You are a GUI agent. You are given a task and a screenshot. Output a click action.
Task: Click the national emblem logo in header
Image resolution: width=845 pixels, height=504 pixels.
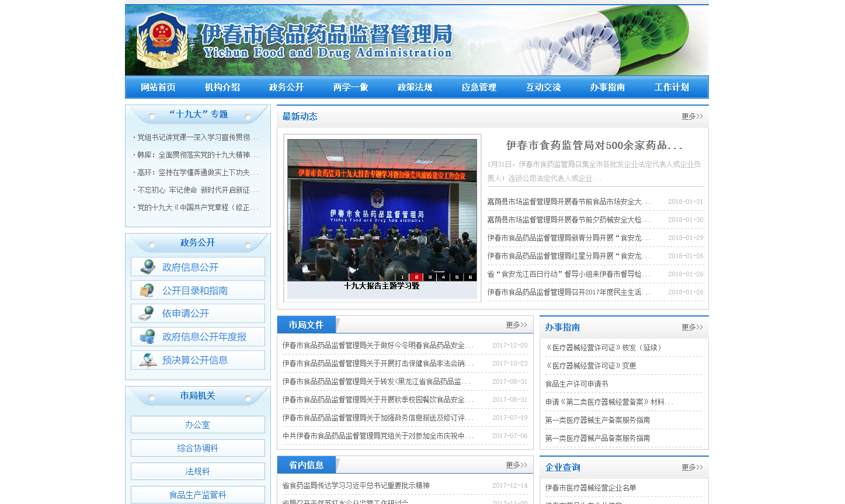pos(162,40)
